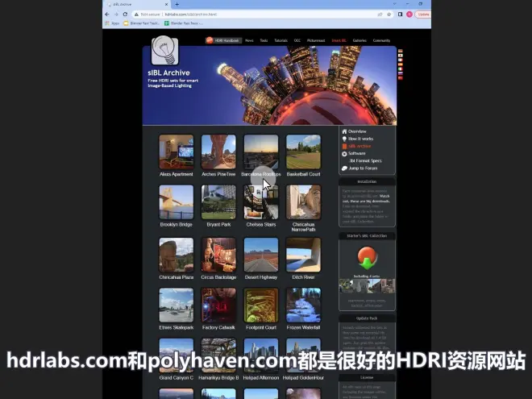Open the Tutorials menu item

pos(281,40)
